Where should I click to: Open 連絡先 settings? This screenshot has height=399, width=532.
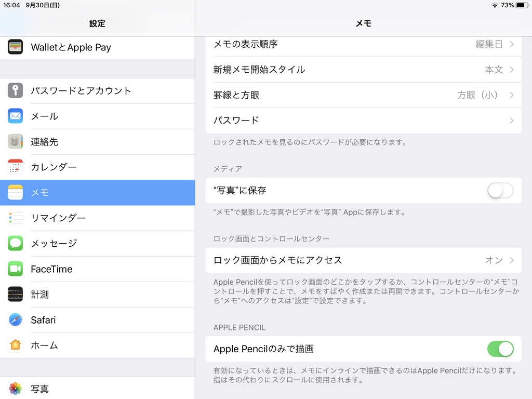97,141
